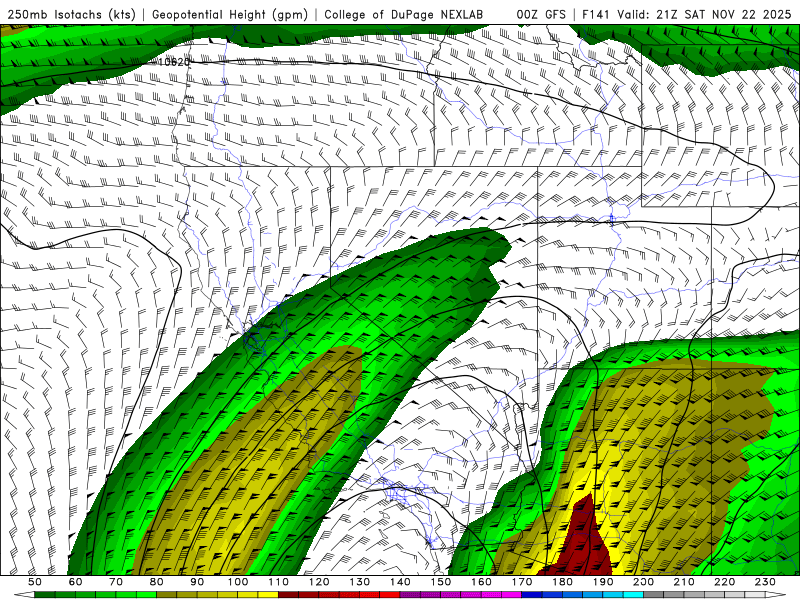Screen dimensions: 800x600
Task: Click the '00Z GFS' model run label
Action: tap(541, 15)
